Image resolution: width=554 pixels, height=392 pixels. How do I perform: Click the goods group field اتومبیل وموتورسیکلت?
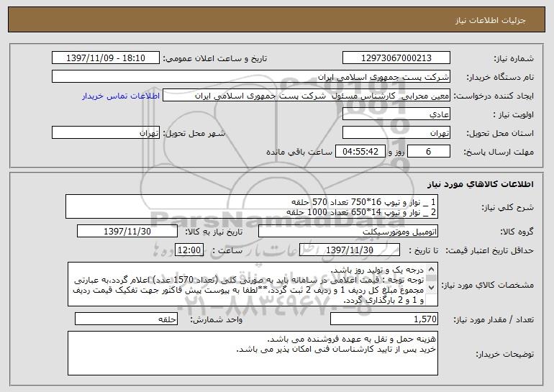click(x=348, y=232)
